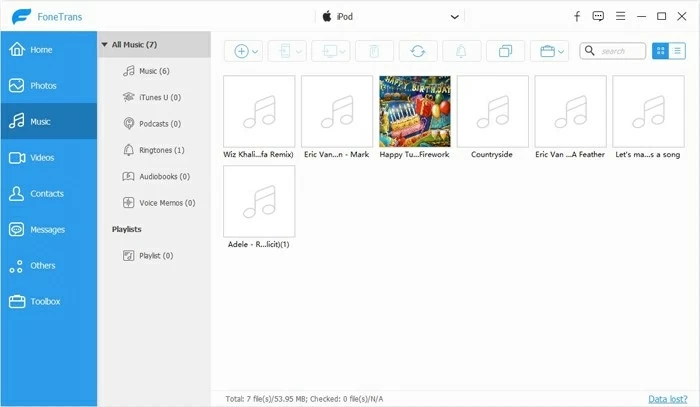Screen dimensions: 700x407
Task: Click the Delete trash icon
Action: (x=374, y=51)
